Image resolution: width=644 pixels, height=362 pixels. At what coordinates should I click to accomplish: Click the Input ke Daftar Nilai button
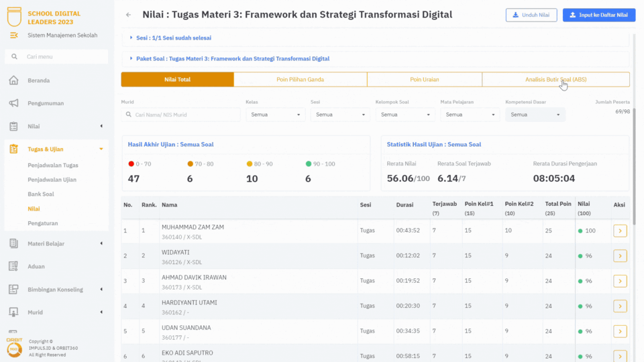(x=598, y=15)
